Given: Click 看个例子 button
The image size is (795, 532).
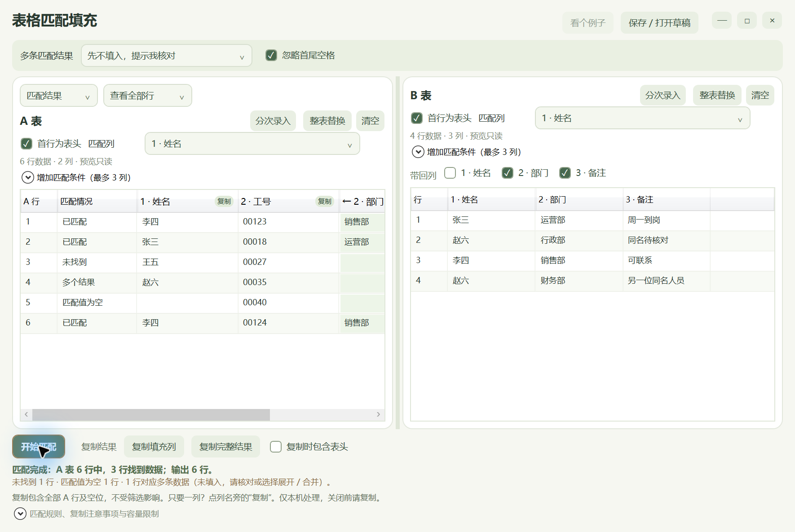Looking at the screenshot, I should [x=588, y=23].
